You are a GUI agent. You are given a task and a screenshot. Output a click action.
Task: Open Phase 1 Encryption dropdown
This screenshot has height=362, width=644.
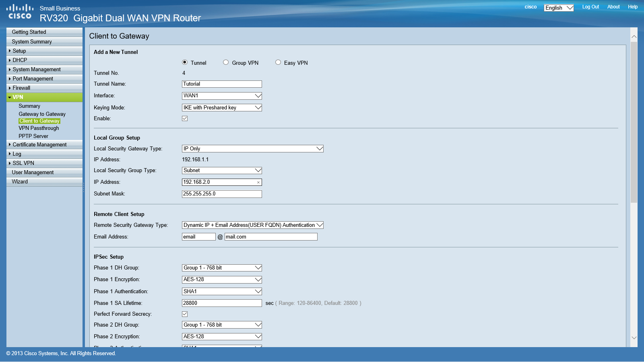222,280
